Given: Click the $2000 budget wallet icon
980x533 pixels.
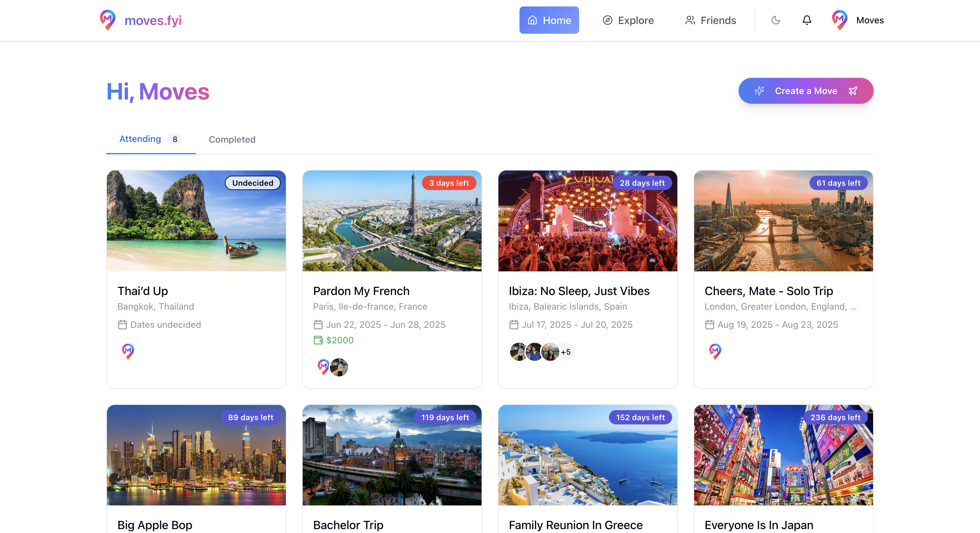Looking at the screenshot, I should click(x=318, y=340).
